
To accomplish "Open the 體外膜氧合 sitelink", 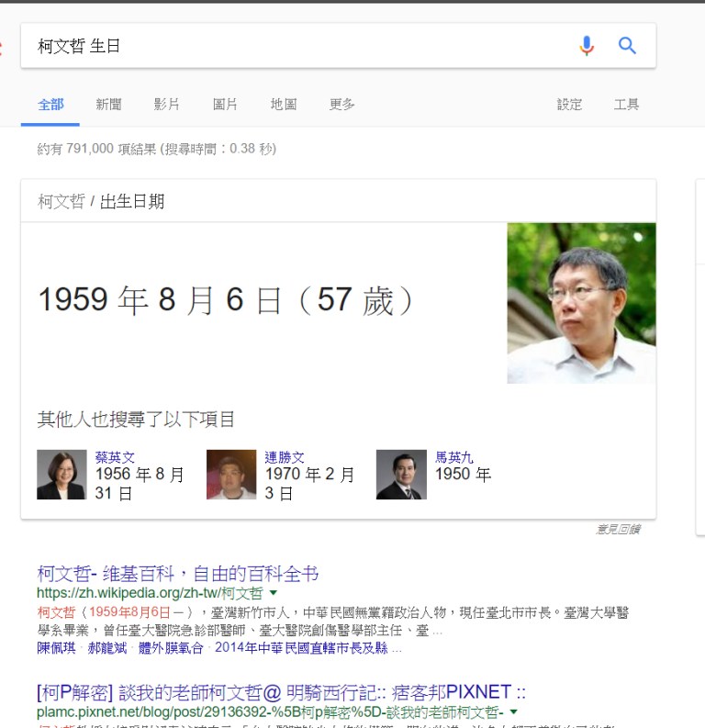I will coord(171,648).
